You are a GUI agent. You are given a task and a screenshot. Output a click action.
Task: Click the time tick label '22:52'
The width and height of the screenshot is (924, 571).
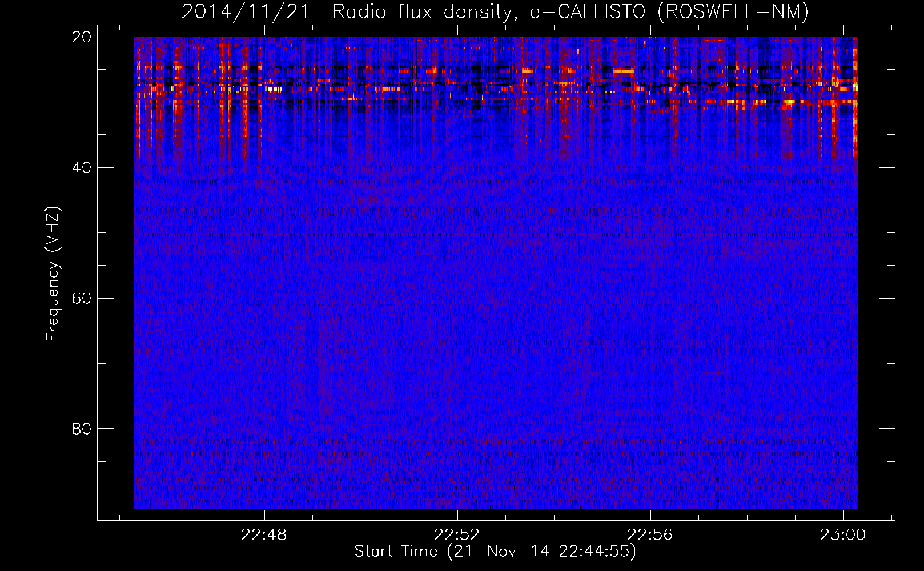457,535
